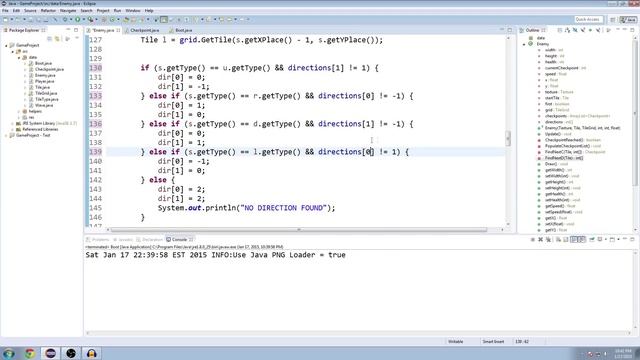
Task: Expand the JRE System Library node
Action: click(x=13, y=123)
